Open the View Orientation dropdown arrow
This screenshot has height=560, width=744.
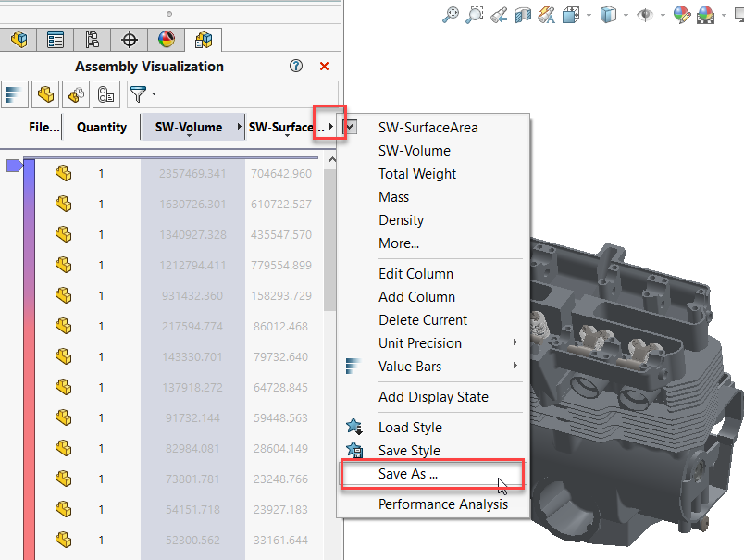[589, 15]
